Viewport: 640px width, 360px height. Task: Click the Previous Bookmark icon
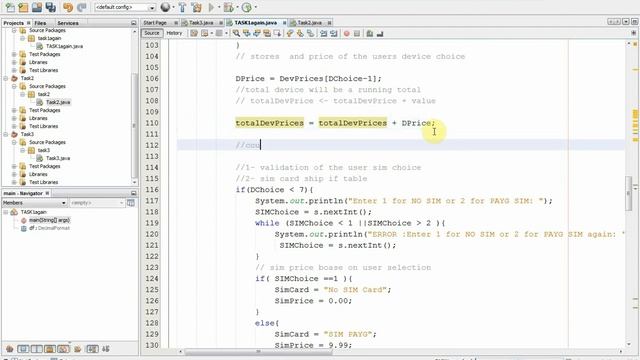point(290,33)
